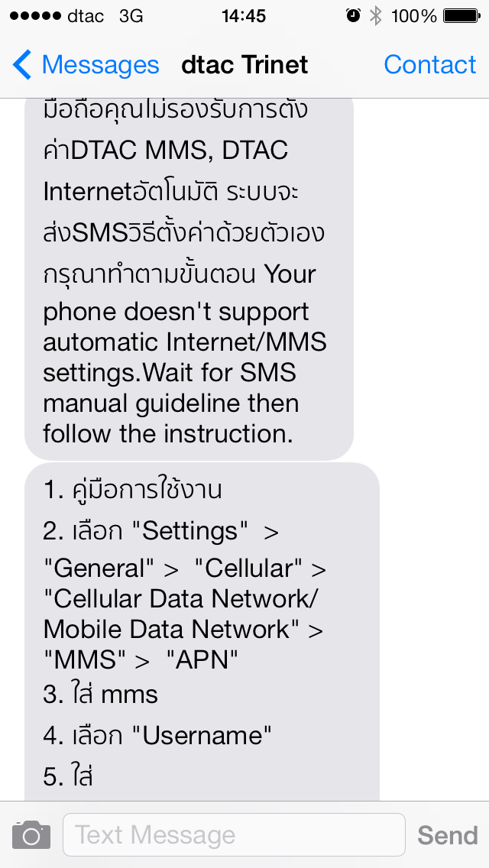Tap the alarm clock status icon
Viewport: 489px width, 868px height.
tap(353, 15)
